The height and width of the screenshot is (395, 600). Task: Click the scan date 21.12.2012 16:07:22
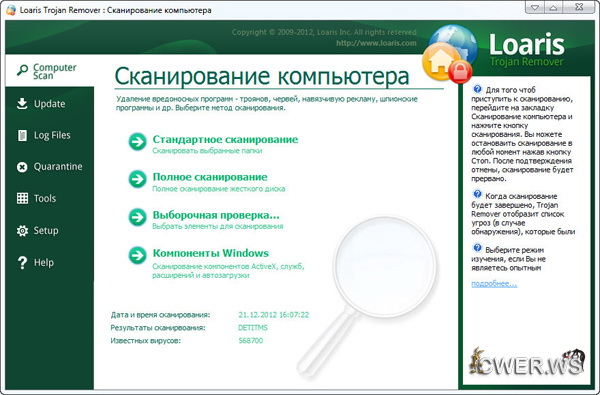tap(273, 315)
